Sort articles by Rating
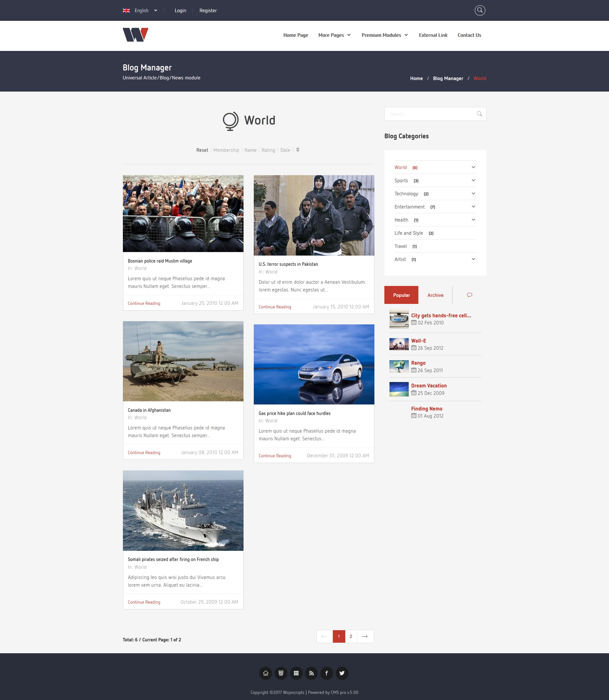609x700 pixels. click(x=268, y=150)
